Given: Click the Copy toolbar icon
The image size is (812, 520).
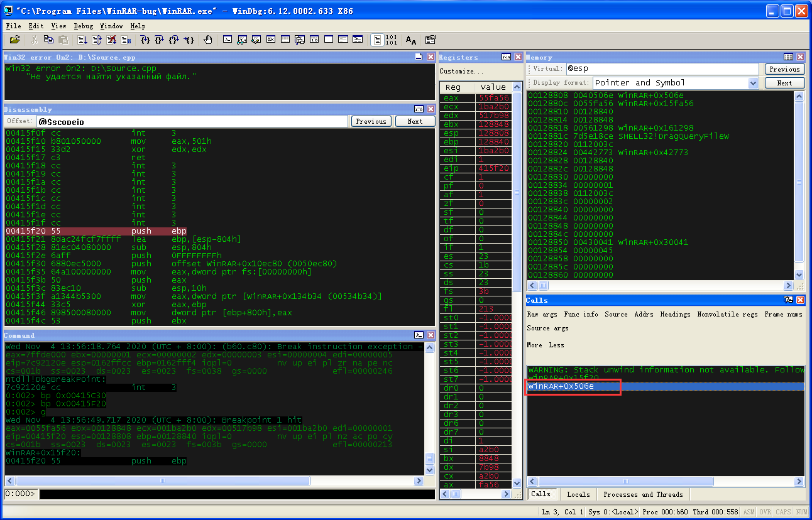Looking at the screenshot, I should coord(48,40).
